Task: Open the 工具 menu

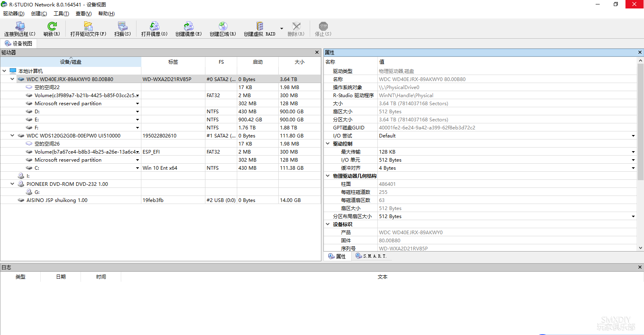Action: tap(61, 14)
